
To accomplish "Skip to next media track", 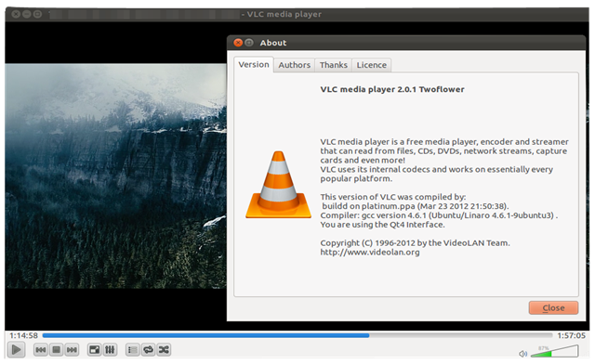I will (x=72, y=349).
